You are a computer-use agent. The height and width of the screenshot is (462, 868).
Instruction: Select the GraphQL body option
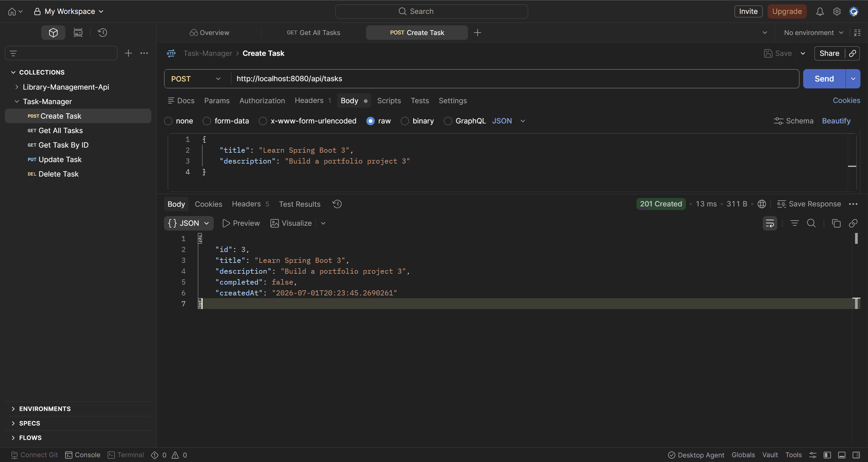[448, 121]
